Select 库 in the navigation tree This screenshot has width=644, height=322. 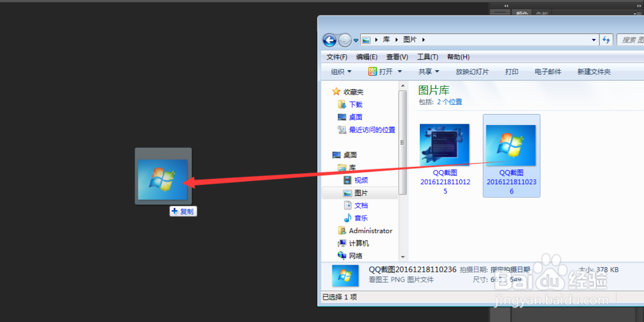coord(352,167)
